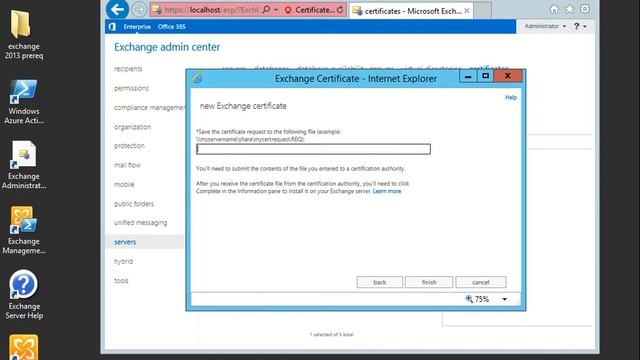The image size is (640, 360).
Task: Open organization section in sidebar
Action: pos(133,127)
